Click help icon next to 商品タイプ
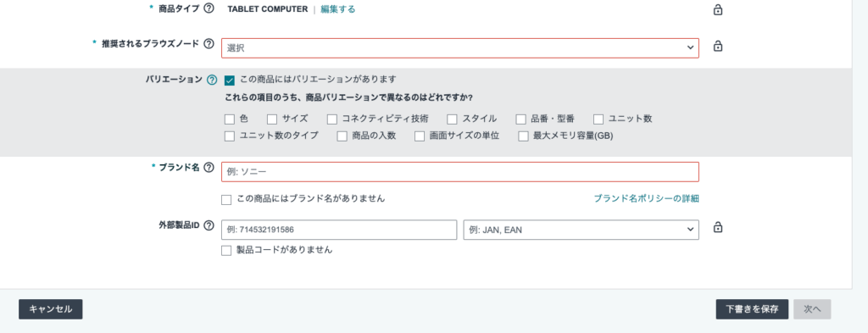 (x=209, y=8)
